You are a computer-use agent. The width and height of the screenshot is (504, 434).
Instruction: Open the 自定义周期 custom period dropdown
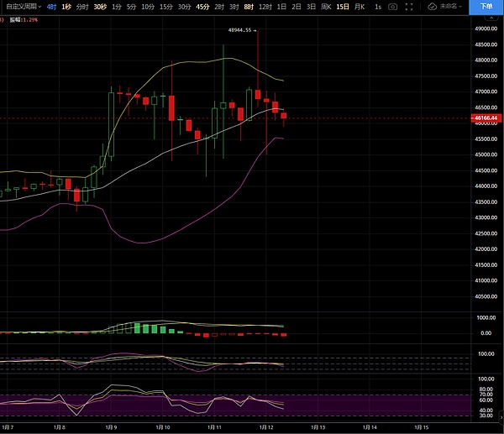tap(24, 6)
